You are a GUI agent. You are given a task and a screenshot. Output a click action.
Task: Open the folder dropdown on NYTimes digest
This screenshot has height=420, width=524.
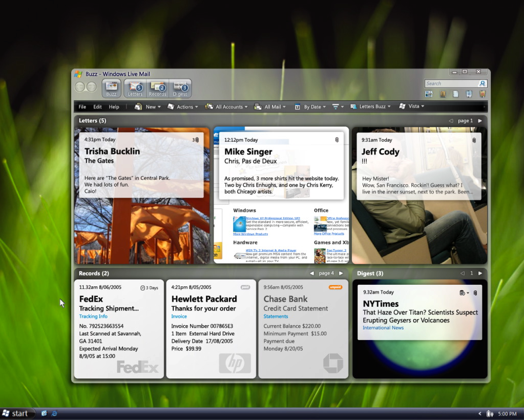click(464, 293)
